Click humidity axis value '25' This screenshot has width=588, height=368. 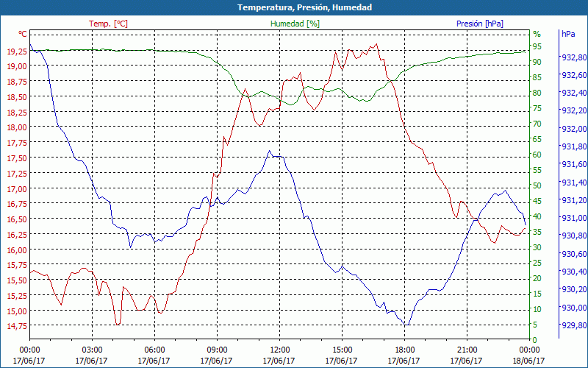point(537,263)
